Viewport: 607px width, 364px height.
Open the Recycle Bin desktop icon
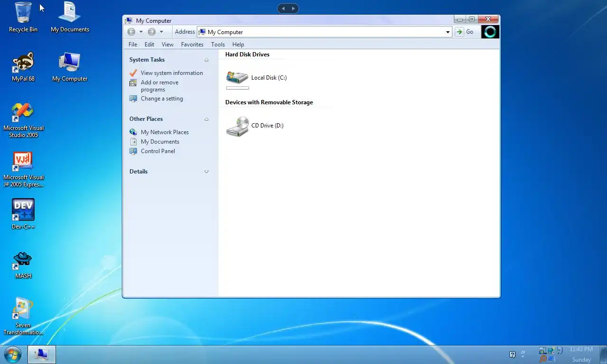[x=23, y=17]
